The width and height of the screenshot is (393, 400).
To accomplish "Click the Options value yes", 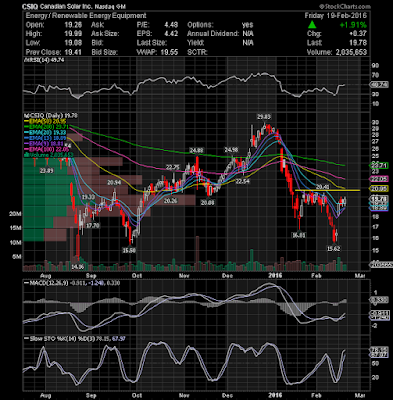I will pyautogui.click(x=248, y=25).
